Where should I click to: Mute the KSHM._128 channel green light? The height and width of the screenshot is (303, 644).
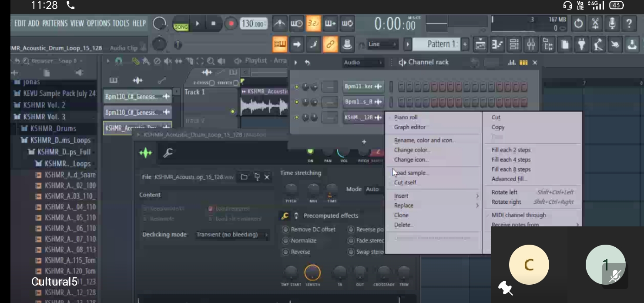point(297,118)
